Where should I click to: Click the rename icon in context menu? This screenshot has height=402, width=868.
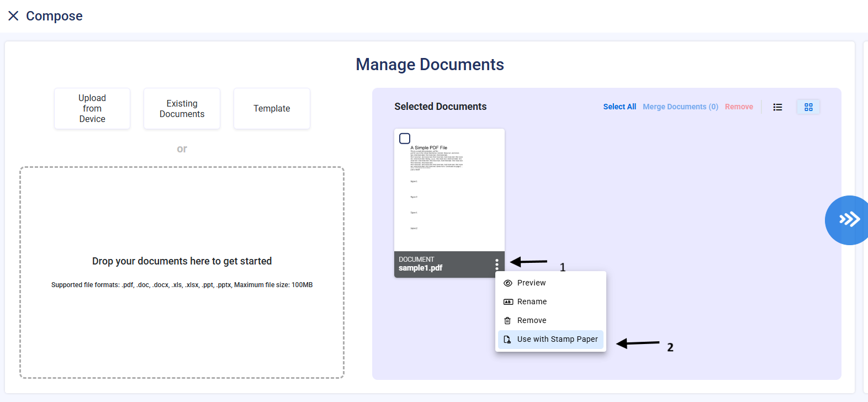(x=508, y=302)
